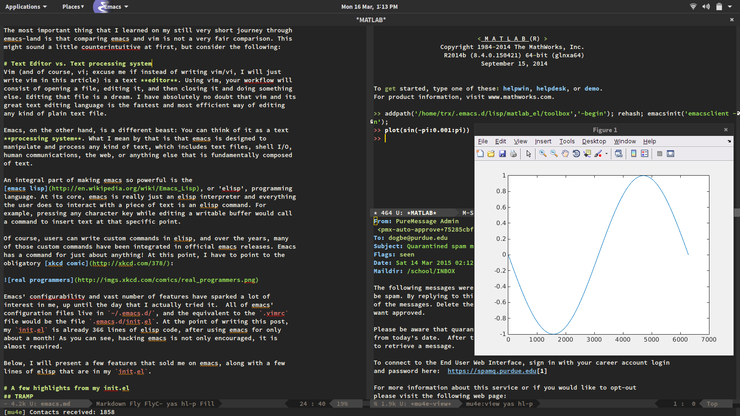Open the Insert menu in Figure 1
This screenshot has height=416, width=740.
[x=543, y=141]
